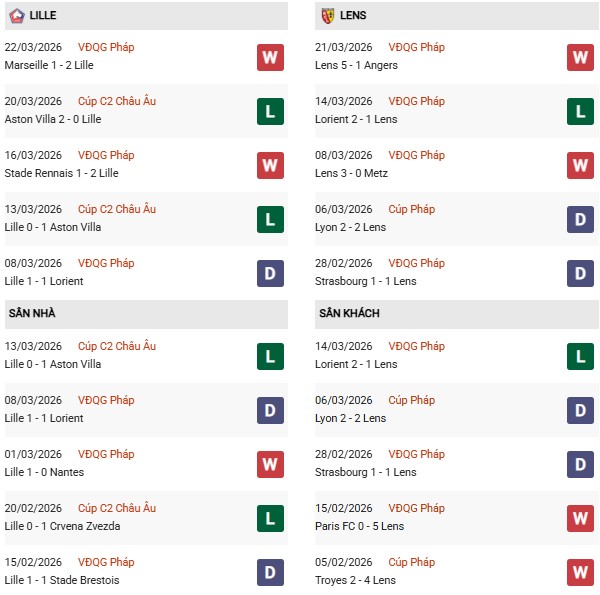Screen dimensions: 600x595
Task: Click the L badge for Aston Villa 2 - 0 Lille
Action: coord(270,111)
